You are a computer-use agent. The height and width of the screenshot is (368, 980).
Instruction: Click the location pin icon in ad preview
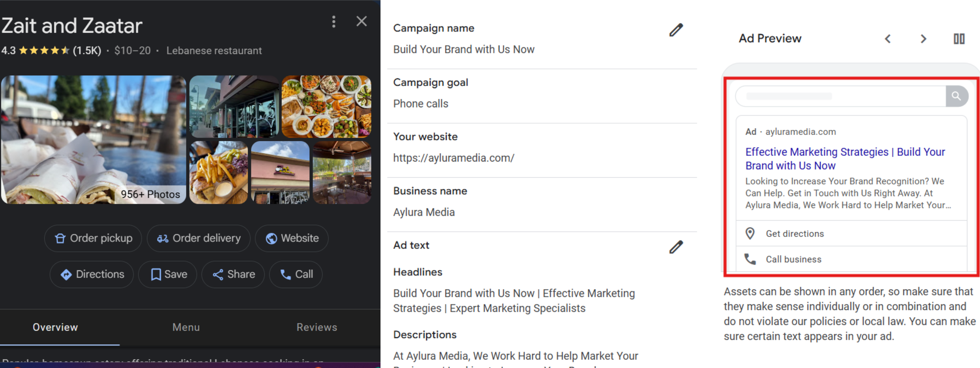point(750,234)
